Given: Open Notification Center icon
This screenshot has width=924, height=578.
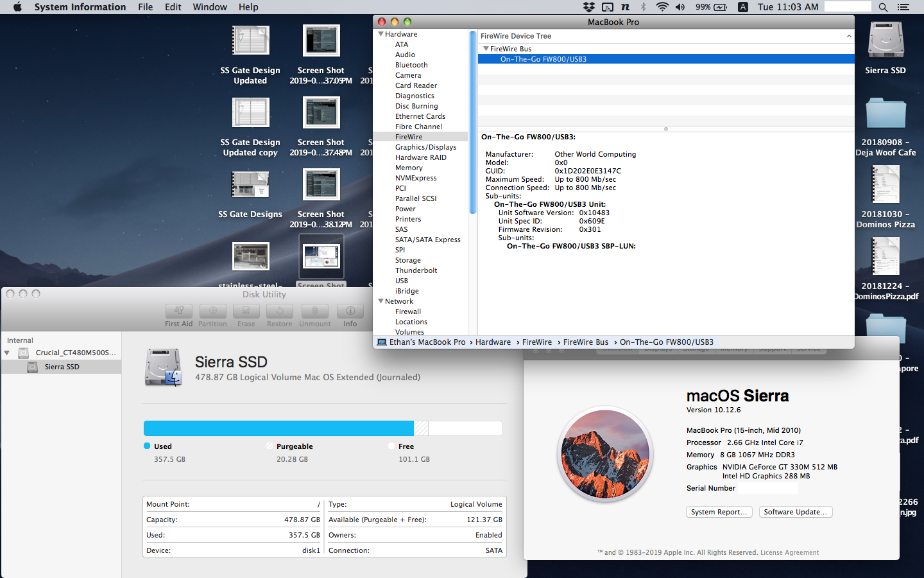Looking at the screenshot, I should 903,7.
